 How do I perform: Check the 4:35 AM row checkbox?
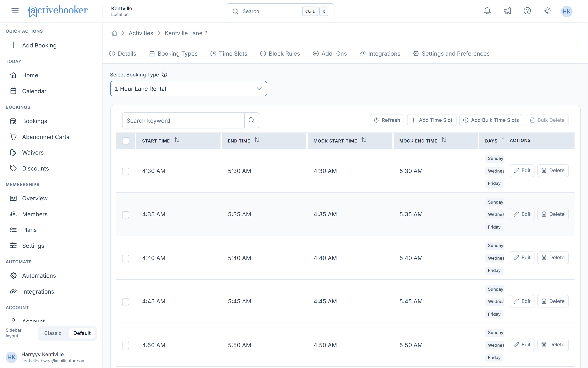(x=125, y=215)
